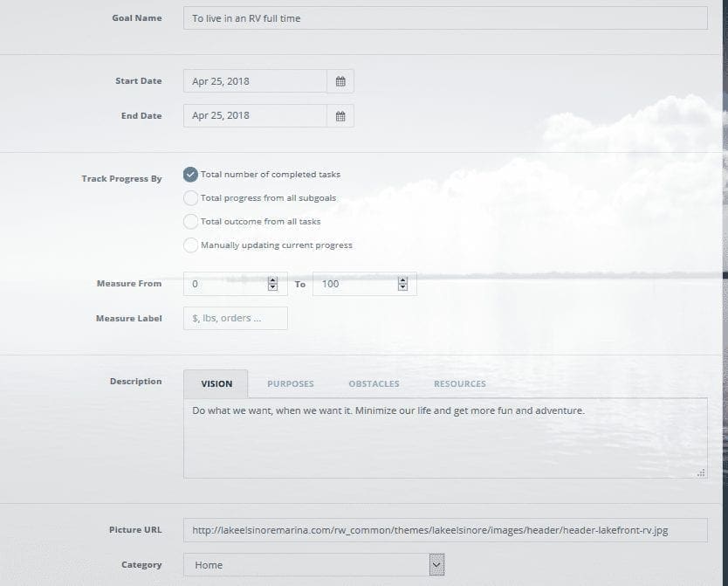Click the Measure To number field
The height and width of the screenshot is (586, 728).
(365, 284)
